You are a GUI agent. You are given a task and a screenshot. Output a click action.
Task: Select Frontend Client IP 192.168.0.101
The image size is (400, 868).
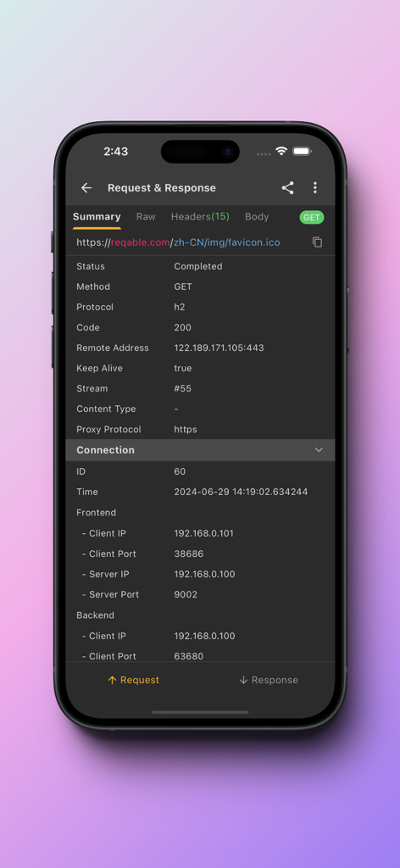point(203,534)
